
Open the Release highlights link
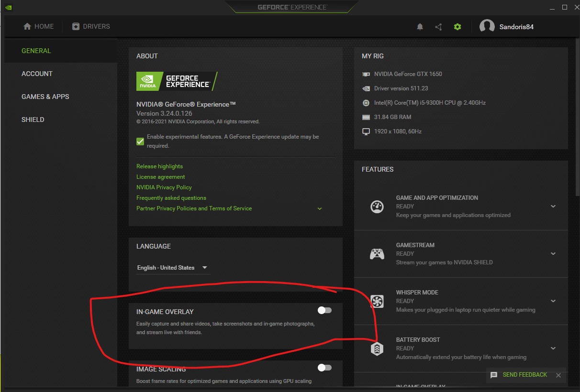159,166
